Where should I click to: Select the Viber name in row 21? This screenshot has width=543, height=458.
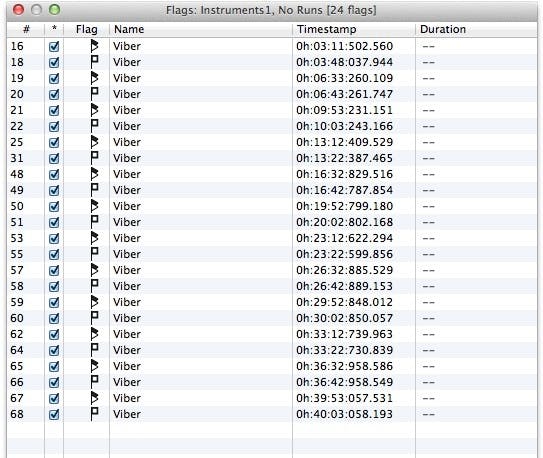[127, 110]
